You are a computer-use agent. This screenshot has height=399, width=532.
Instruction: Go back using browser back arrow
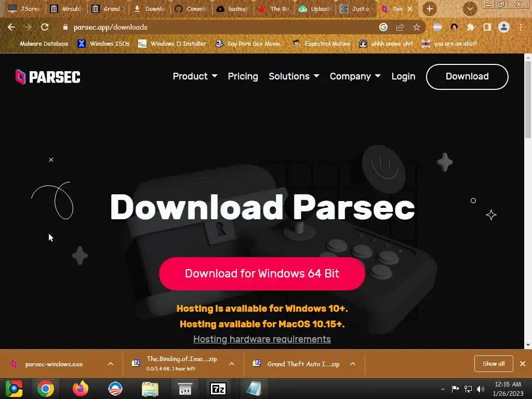(11, 27)
